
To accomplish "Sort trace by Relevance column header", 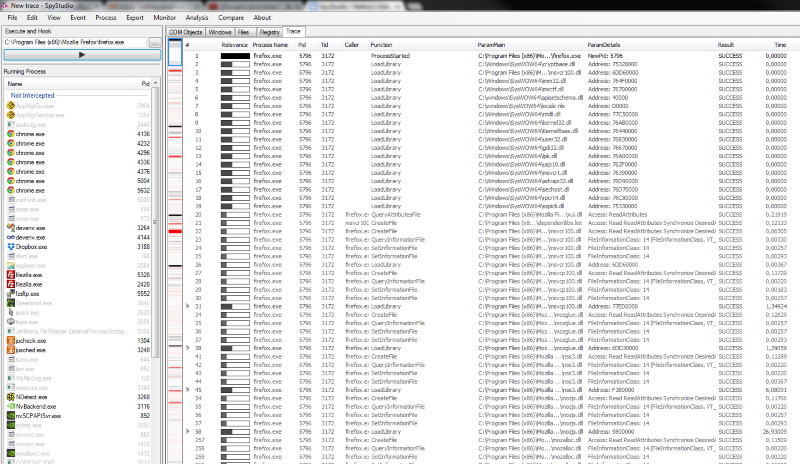I will pos(235,45).
